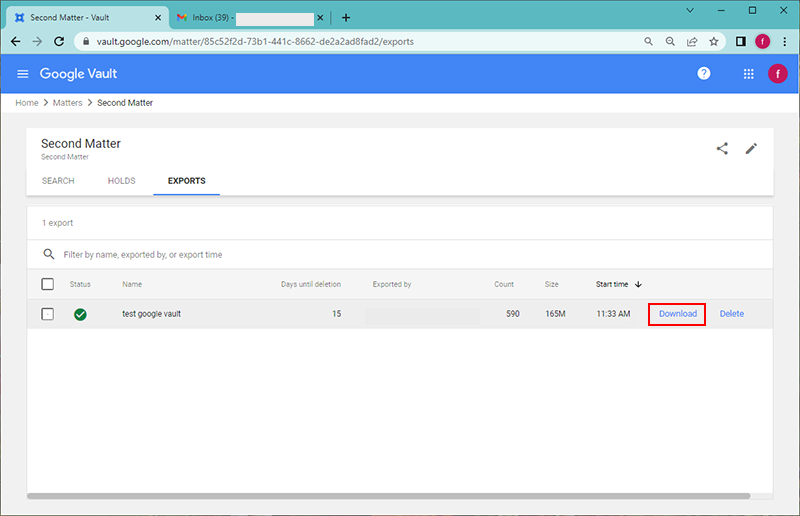Check the test google vault export row
This screenshot has width=800, height=516.
tap(47, 314)
